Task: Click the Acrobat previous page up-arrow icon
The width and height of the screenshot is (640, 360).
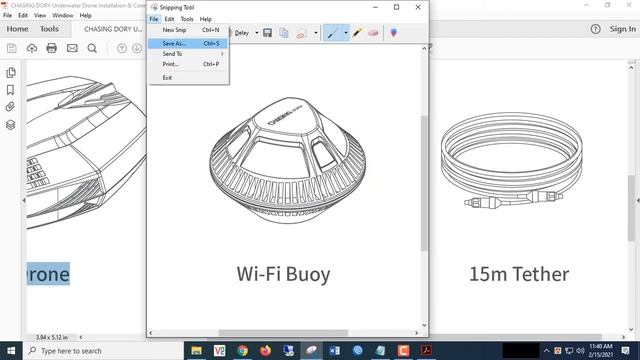Action: [122, 48]
